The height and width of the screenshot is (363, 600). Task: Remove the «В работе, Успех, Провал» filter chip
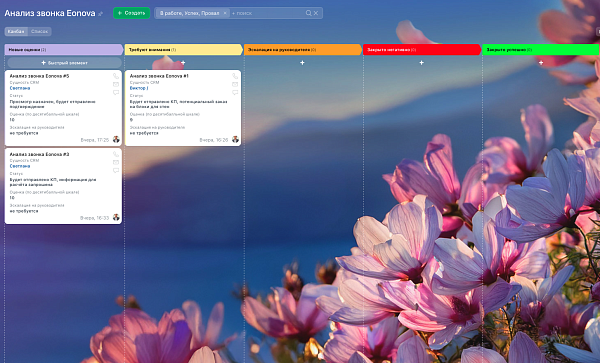[225, 13]
